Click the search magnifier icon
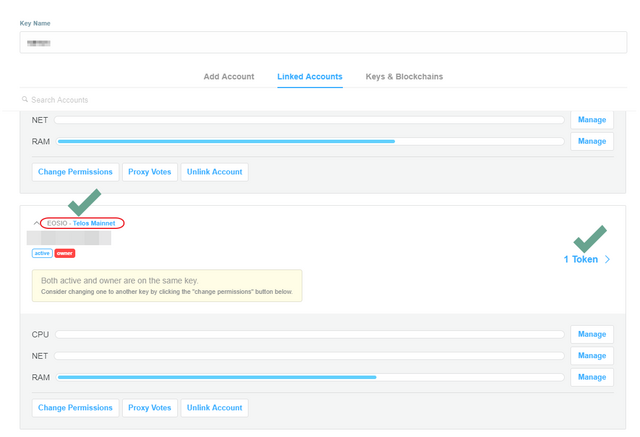This screenshot has width=640, height=437. click(x=25, y=99)
